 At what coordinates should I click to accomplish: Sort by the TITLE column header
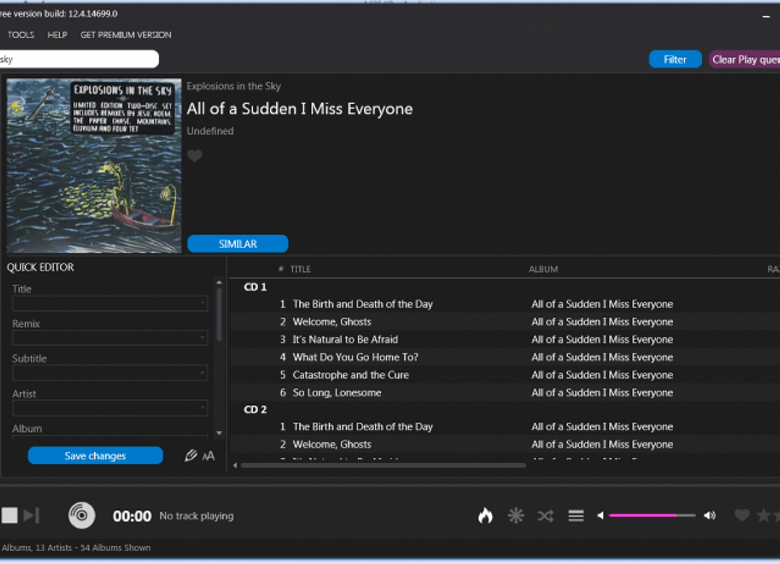tap(300, 269)
